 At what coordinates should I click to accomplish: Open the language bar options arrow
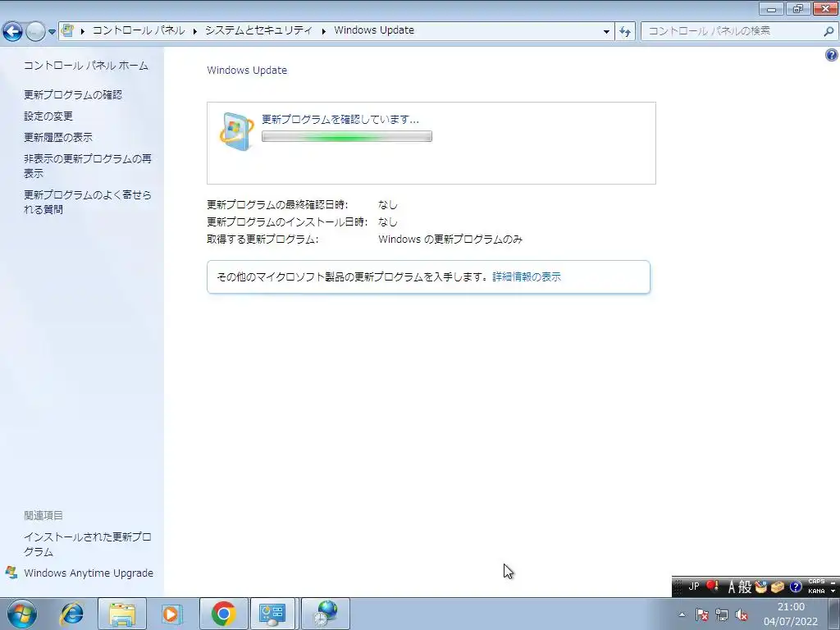click(x=833, y=591)
